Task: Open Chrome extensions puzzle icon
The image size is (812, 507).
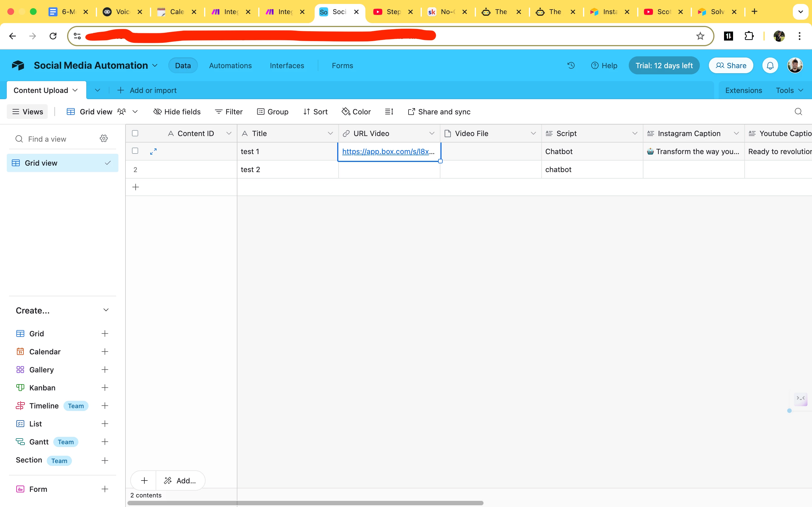Action: 749,36
